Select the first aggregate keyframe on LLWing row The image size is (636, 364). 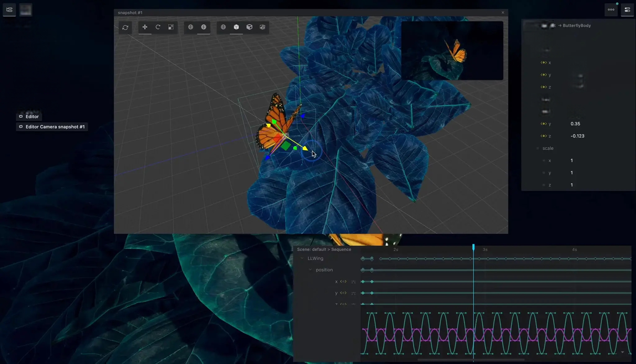[x=363, y=258]
